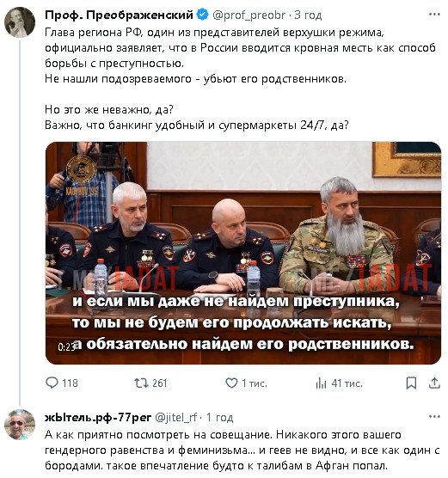Image resolution: width=448 pixels, height=478 pixels.
Task: Open the '3 год' post timestamp
Action: tap(308, 15)
